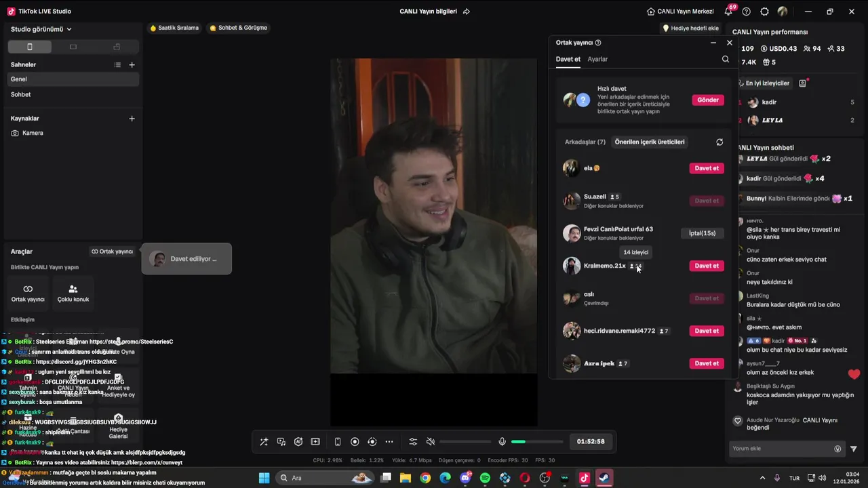Viewport: 868px width, 488px height.
Task: Cancel invite to Fevzi with İptal
Action: click(x=702, y=233)
